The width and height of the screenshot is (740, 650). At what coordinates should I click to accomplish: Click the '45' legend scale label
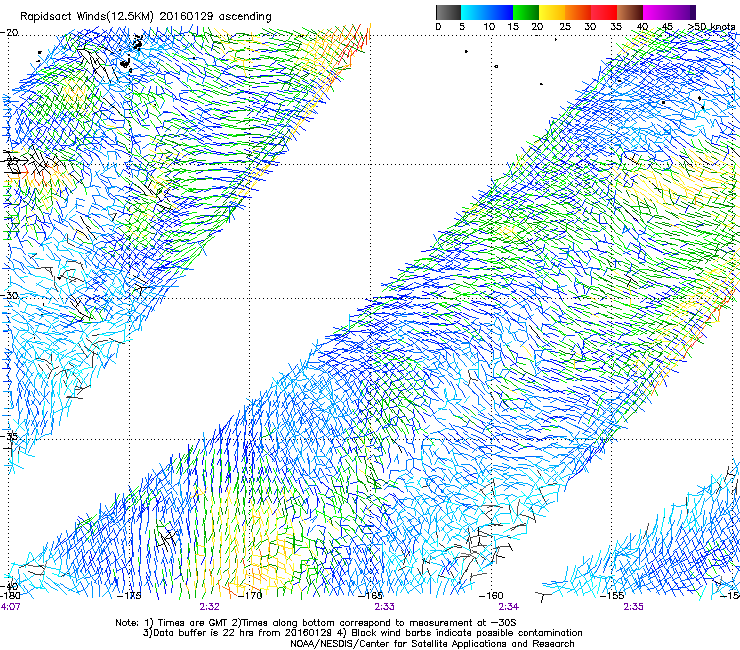(x=667, y=27)
